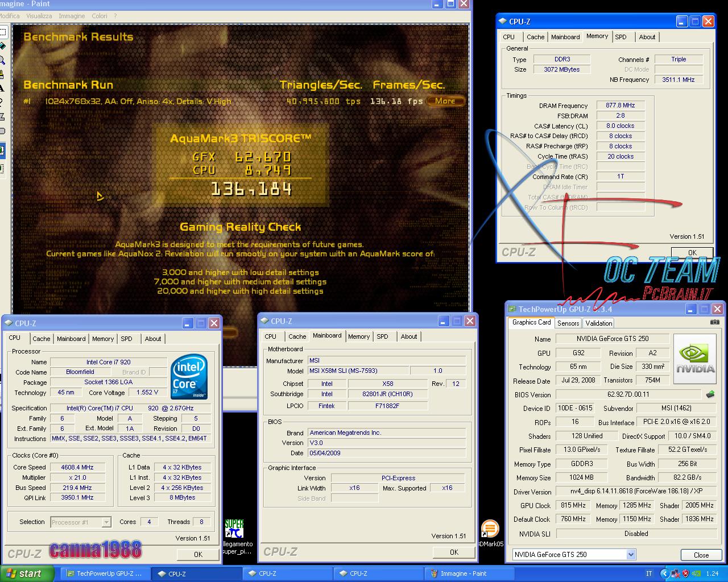Click the BIOS save icon in GPU-Z
This screenshot has width=728, height=582.
coord(710,394)
